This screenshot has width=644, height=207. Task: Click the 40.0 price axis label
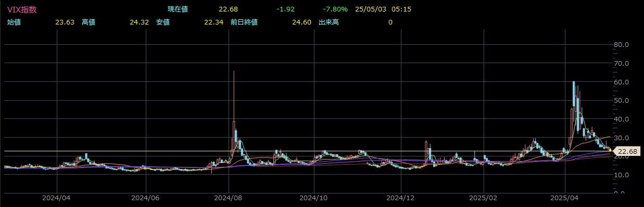pyautogui.click(x=623, y=119)
